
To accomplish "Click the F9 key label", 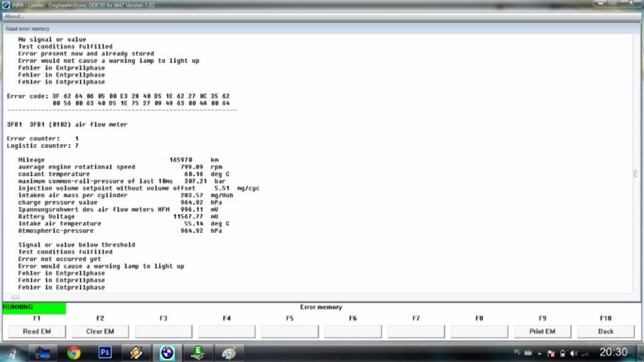I will [x=543, y=319].
